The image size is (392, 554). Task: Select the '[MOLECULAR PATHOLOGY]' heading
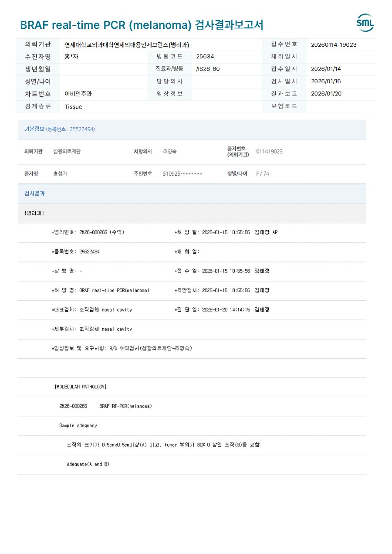pos(81,387)
